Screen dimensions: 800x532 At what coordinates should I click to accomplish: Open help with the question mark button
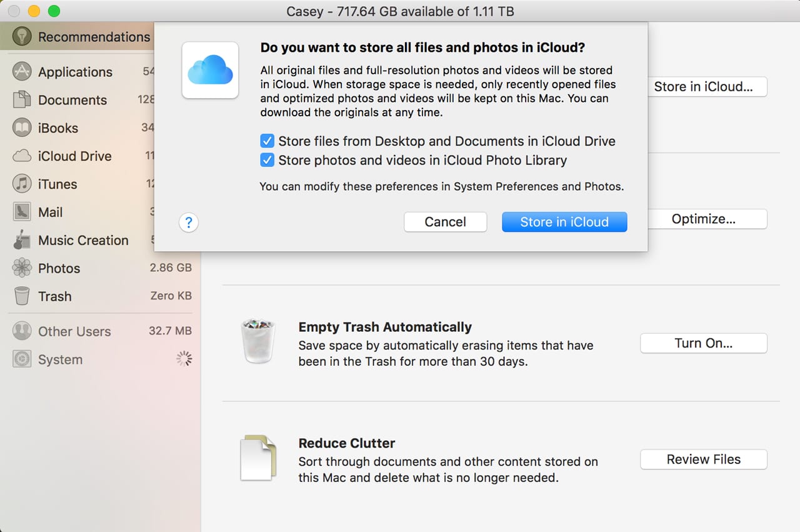click(189, 222)
